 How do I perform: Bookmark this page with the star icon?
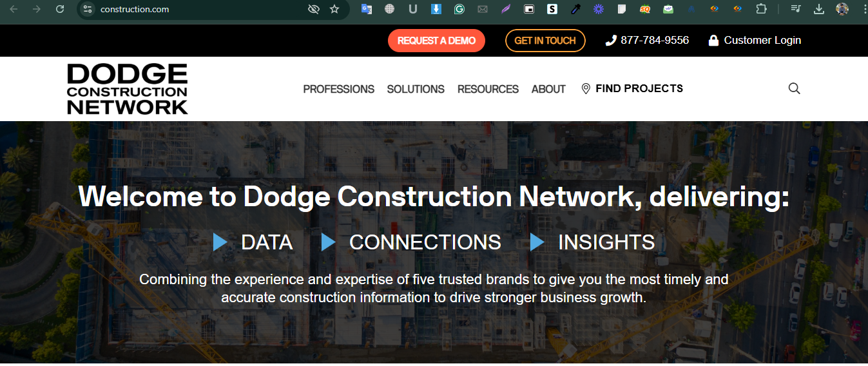[334, 9]
